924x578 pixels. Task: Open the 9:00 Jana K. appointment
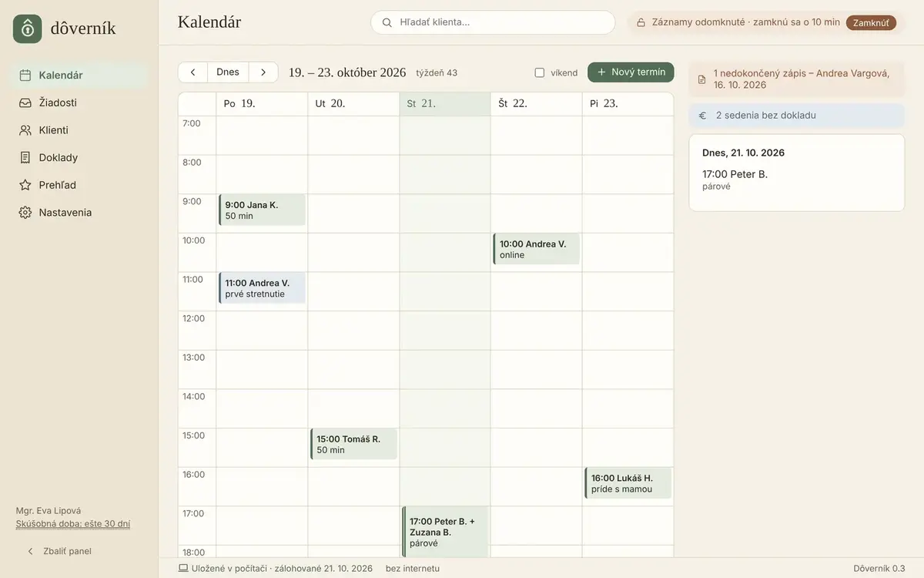point(262,210)
